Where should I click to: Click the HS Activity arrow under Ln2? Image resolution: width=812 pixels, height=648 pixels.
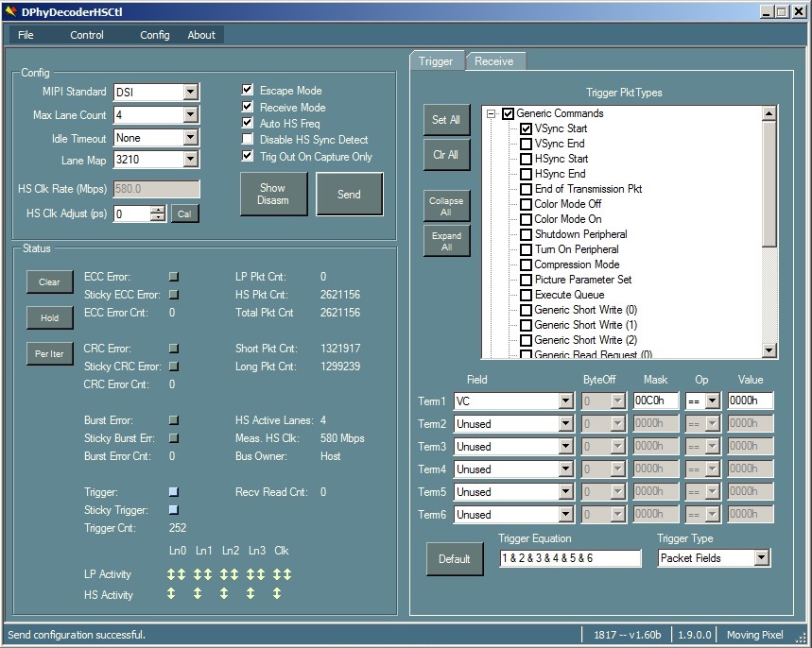(224, 594)
